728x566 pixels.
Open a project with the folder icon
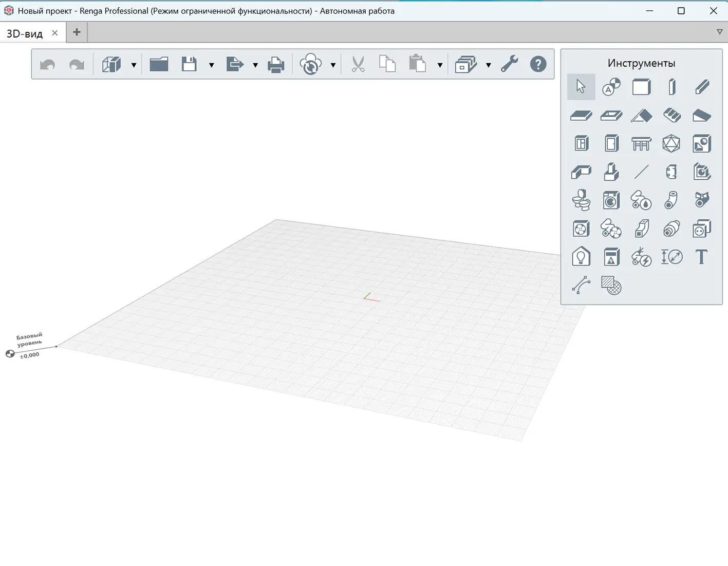coord(159,65)
